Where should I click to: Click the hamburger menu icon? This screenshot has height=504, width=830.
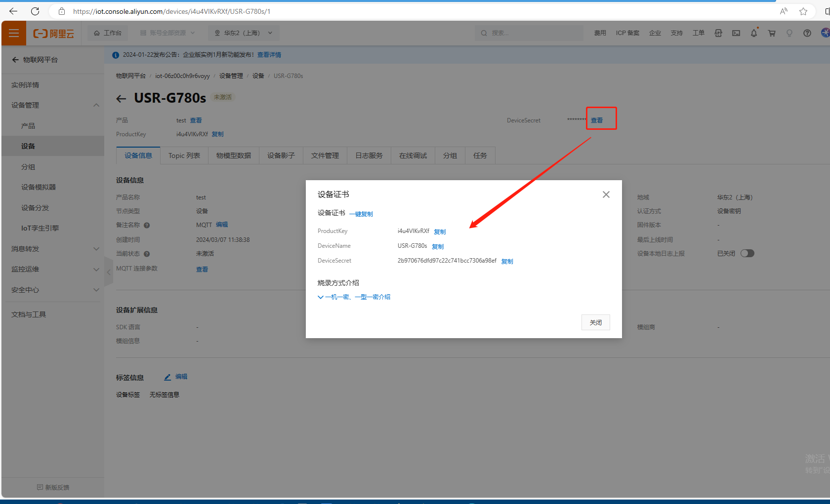point(14,33)
